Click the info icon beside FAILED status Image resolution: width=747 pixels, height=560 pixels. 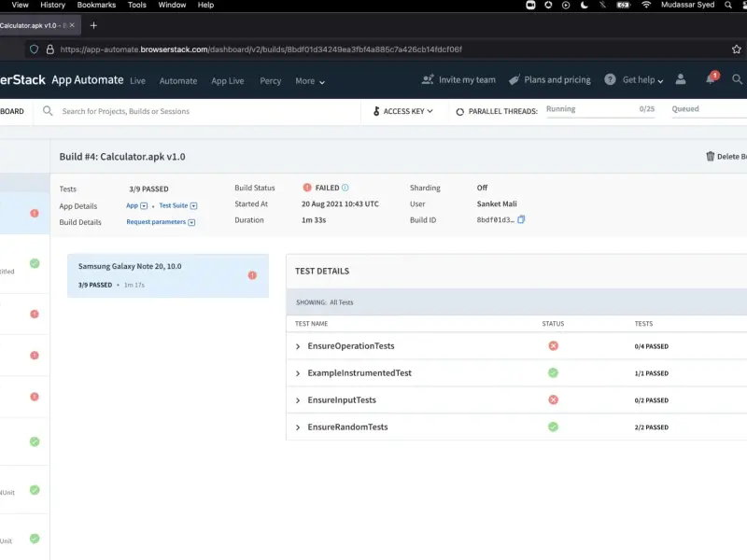coord(345,188)
